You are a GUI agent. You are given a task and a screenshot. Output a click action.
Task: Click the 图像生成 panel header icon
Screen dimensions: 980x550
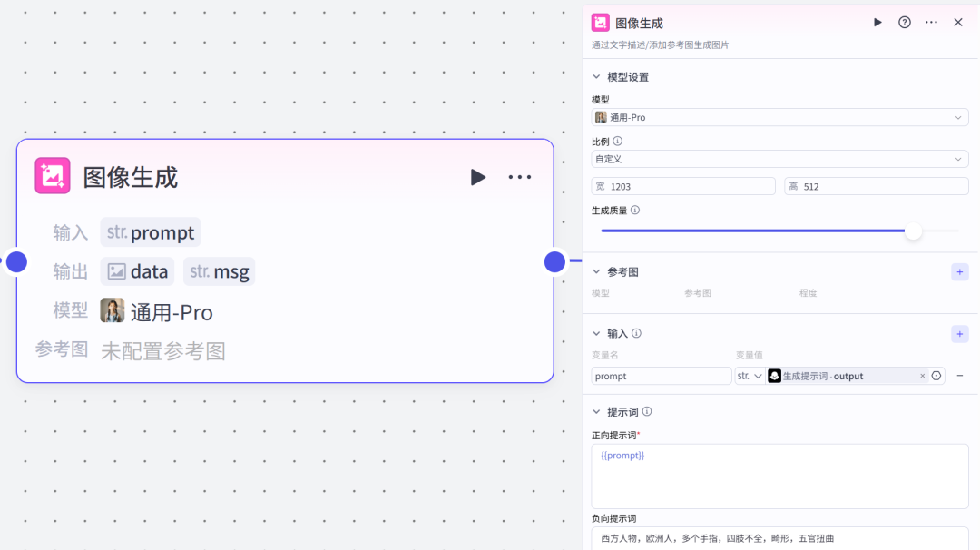pyautogui.click(x=600, y=22)
